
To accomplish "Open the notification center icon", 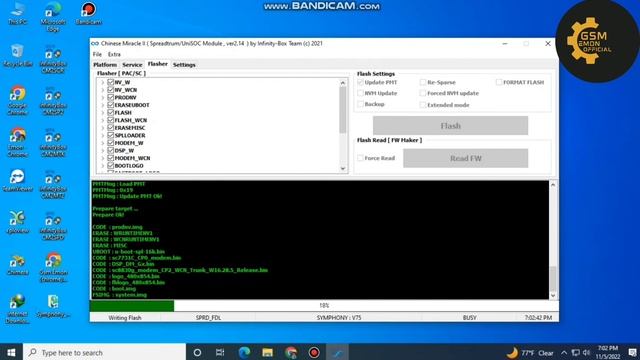I will [632, 353].
